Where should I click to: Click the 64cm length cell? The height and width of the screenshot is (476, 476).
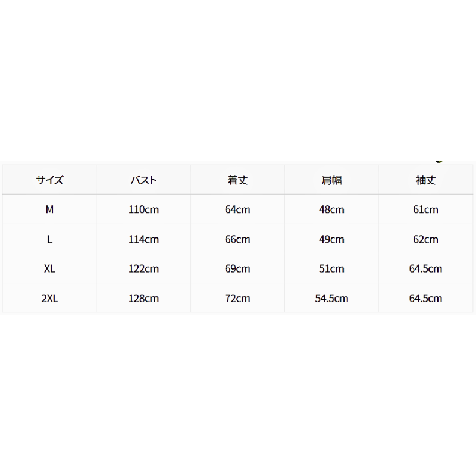(x=237, y=209)
